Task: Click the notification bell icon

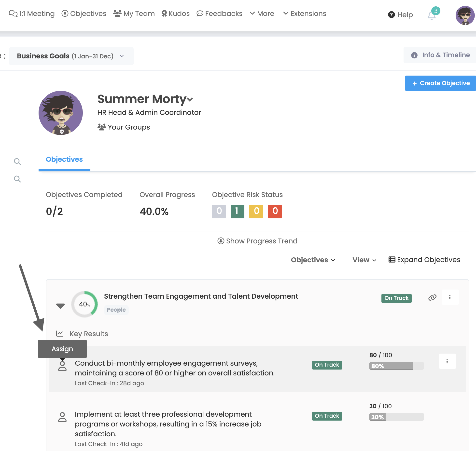Action: (431, 15)
